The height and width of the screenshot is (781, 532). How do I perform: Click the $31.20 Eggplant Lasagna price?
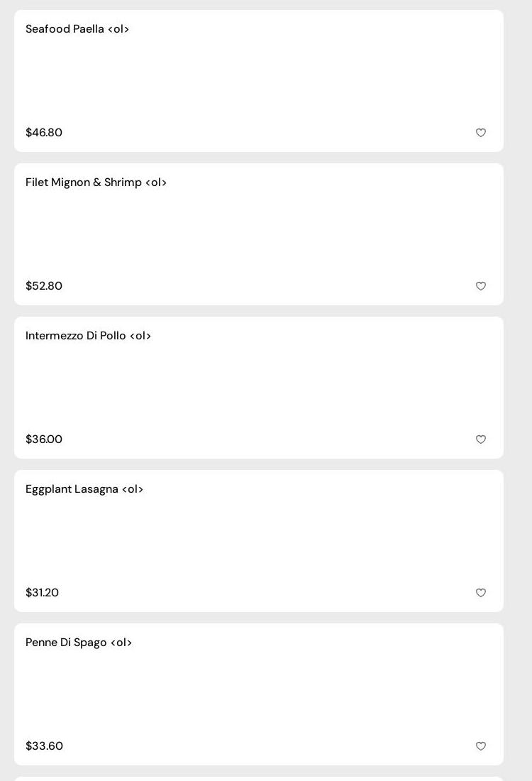coord(43,593)
